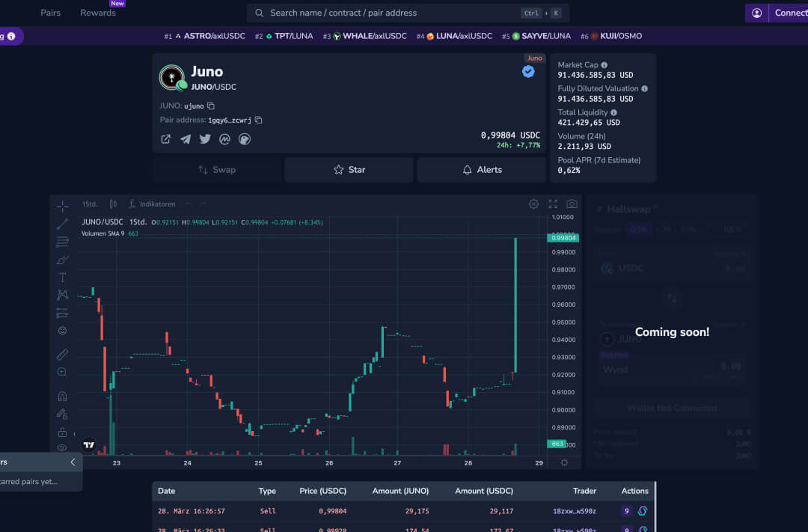This screenshot has width=808, height=532.
Task: Open the CoinGecko page icon
Action: click(x=245, y=139)
